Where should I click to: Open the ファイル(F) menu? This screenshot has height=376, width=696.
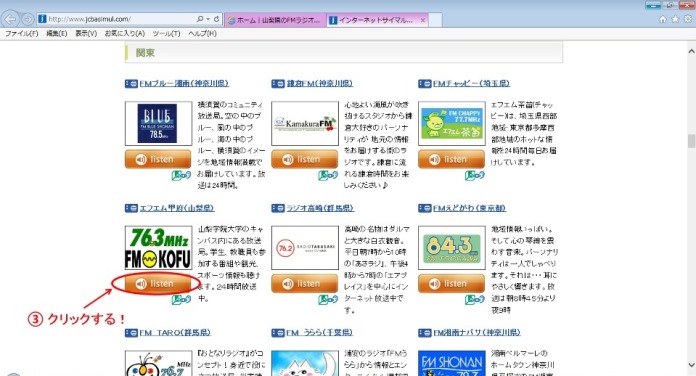point(21,33)
